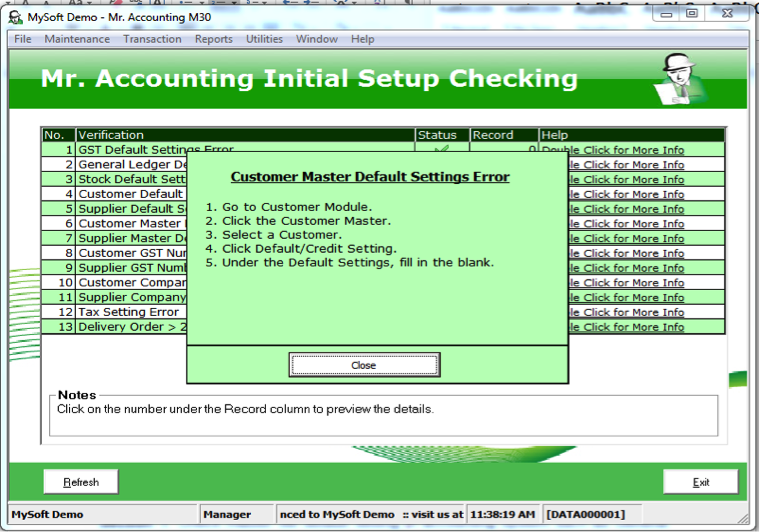760x532 pixels.
Task: Open help link for Supplier Company row 11
Action: pyautogui.click(x=626, y=297)
